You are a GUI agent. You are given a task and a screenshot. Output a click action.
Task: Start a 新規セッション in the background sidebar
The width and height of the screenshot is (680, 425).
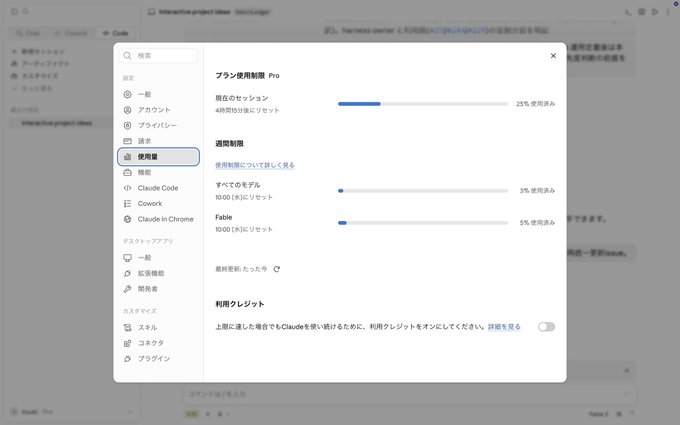click(x=38, y=52)
